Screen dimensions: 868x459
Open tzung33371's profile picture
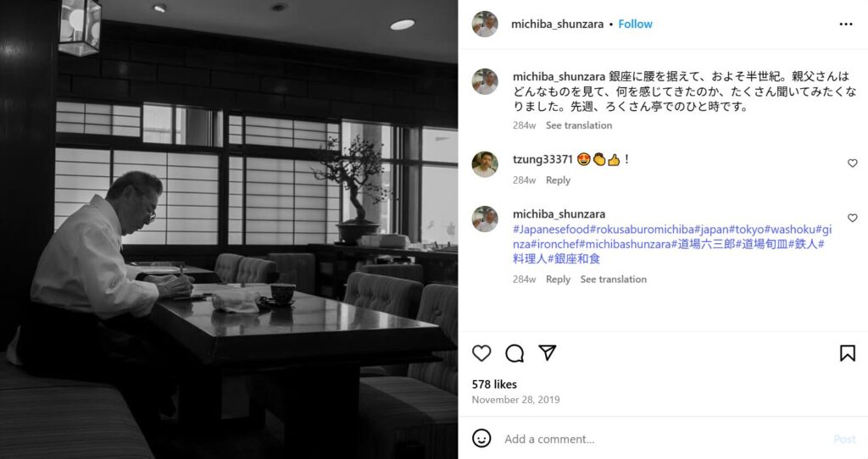coord(485,164)
